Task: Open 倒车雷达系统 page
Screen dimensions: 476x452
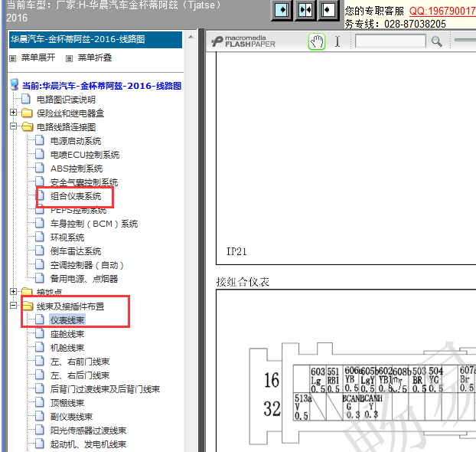Action: (76, 251)
